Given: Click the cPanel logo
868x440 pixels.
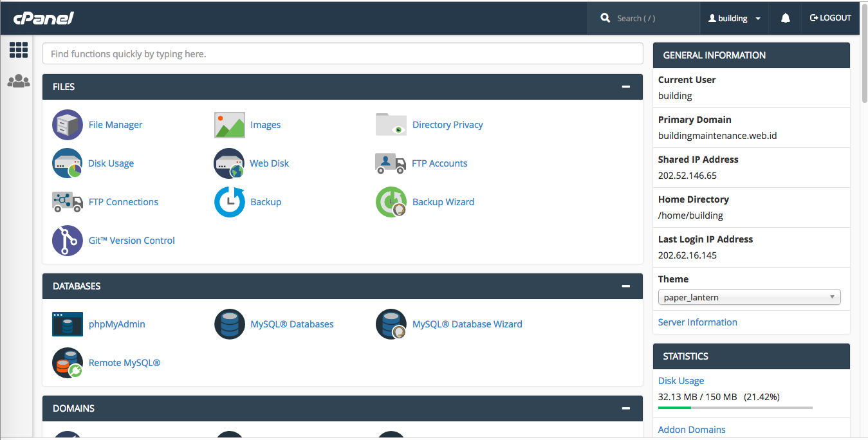Looking at the screenshot, I should 44,18.
